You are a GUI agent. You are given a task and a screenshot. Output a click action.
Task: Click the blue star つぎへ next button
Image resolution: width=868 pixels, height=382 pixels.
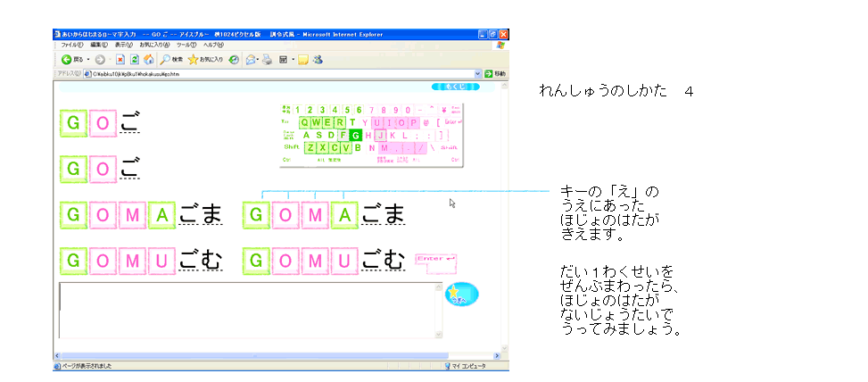coord(460,295)
